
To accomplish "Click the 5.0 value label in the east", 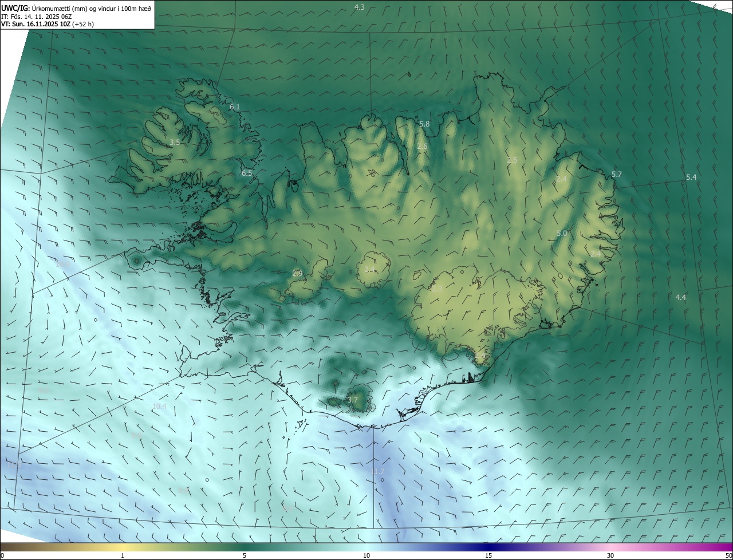I will click(562, 233).
